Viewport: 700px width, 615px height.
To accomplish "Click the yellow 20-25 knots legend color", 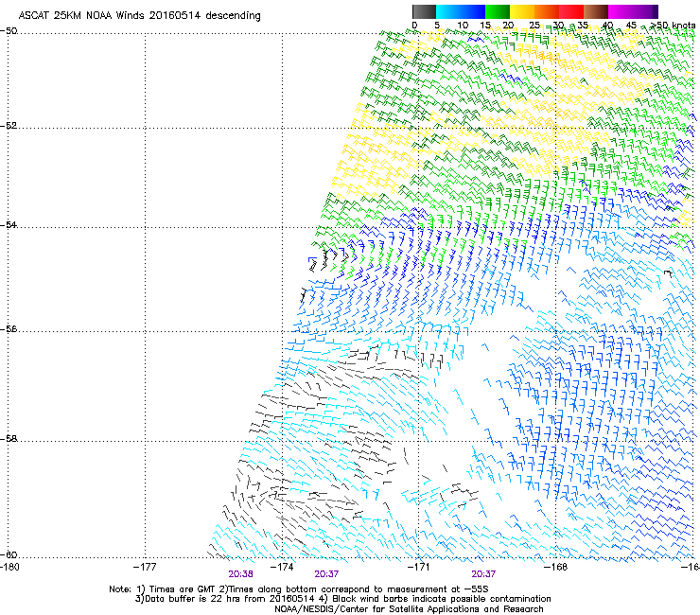I will pos(522,11).
